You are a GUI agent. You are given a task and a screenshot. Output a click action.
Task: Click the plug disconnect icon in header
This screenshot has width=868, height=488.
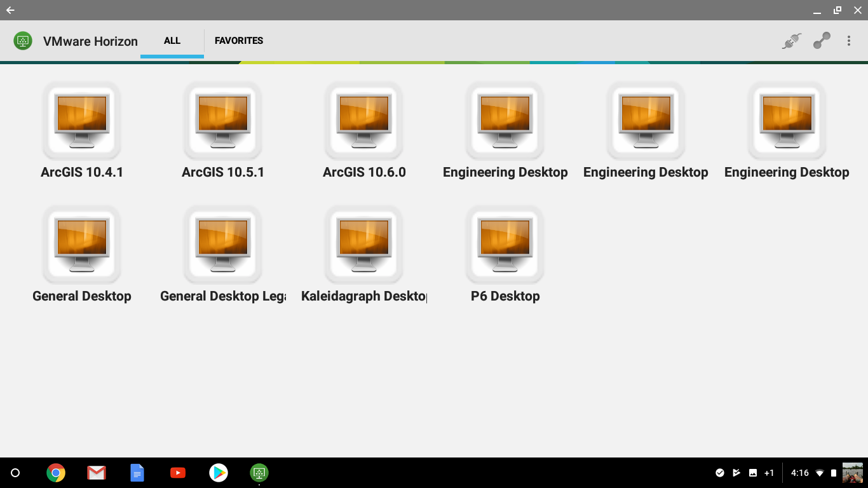[791, 41]
